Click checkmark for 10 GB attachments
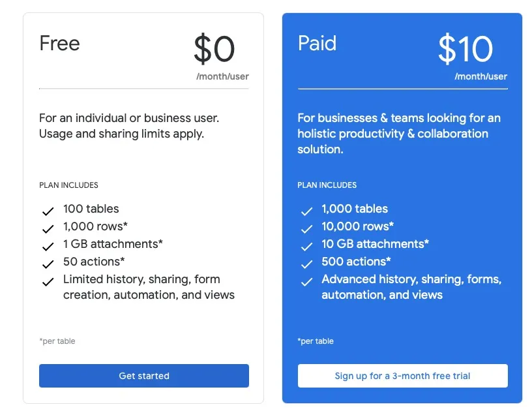The width and height of the screenshot is (532, 413). coord(306,247)
